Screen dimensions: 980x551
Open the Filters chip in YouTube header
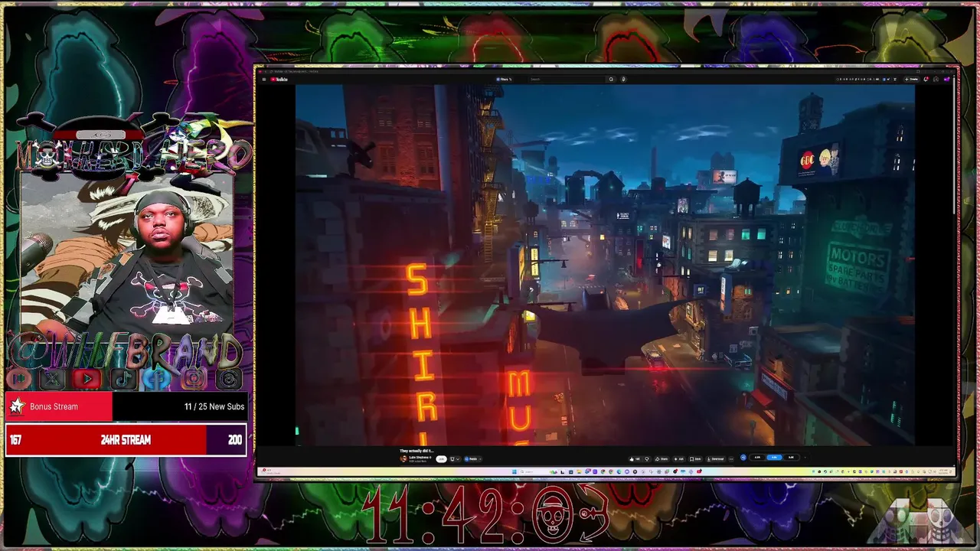click(x=504, y=79)
